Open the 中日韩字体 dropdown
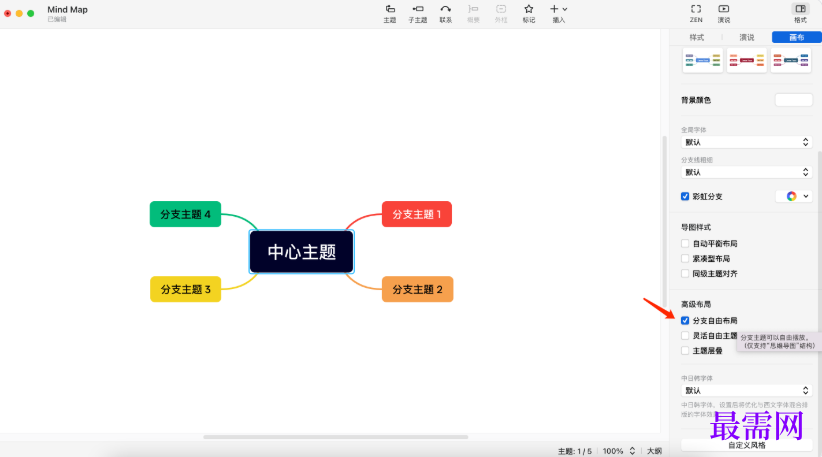Screen dimensions: 822x457 (745, 390)
